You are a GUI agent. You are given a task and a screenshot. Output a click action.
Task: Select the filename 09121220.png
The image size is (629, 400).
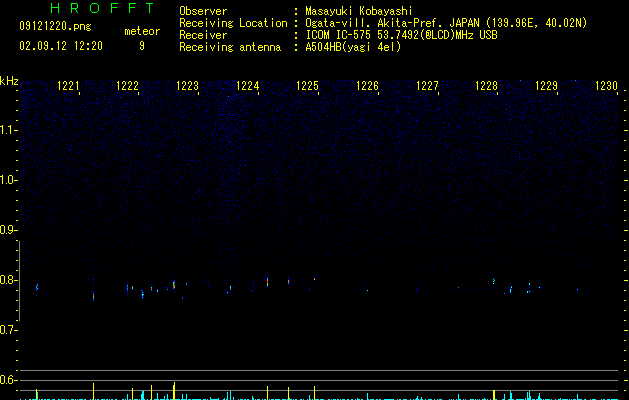tap(55, 27)
